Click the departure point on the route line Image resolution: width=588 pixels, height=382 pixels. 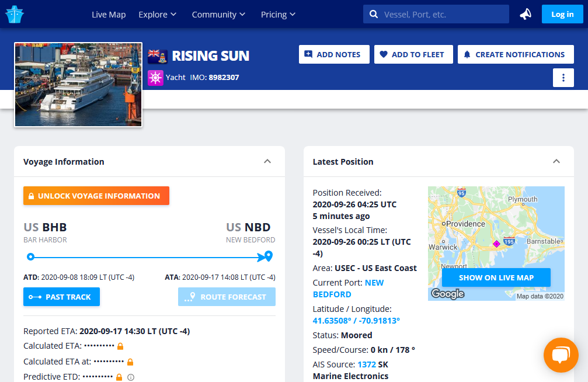pos(31,256)
